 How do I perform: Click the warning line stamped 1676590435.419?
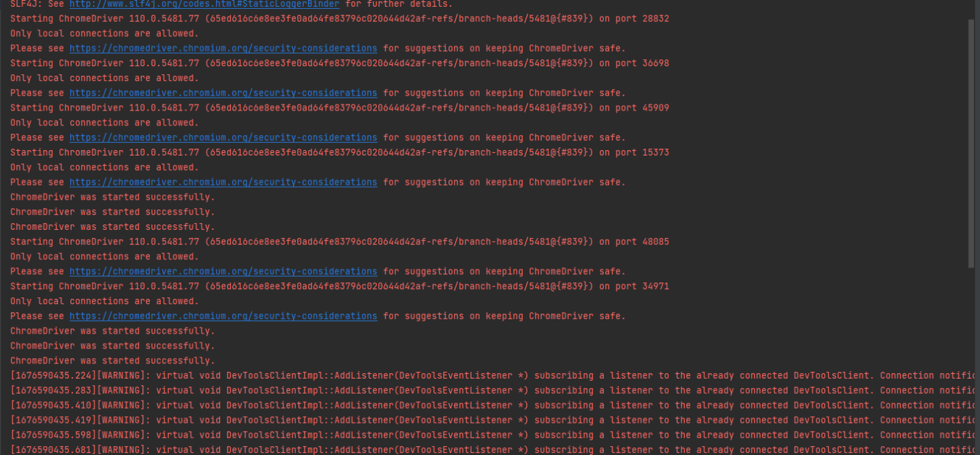(x=492, y=420)
